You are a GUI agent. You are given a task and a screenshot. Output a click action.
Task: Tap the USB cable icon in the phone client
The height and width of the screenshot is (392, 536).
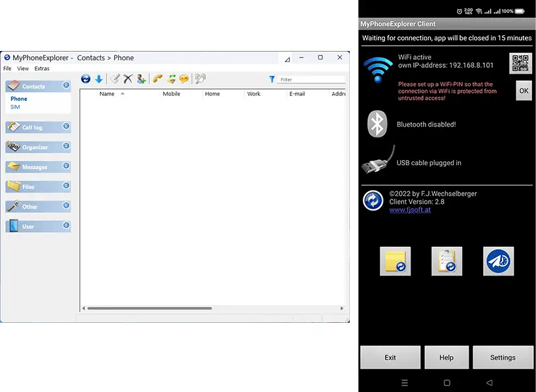point(378,159)
